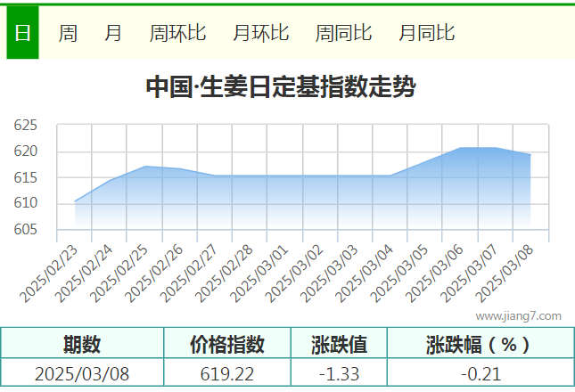Click the 价格指数 column header

coord(227,344)
